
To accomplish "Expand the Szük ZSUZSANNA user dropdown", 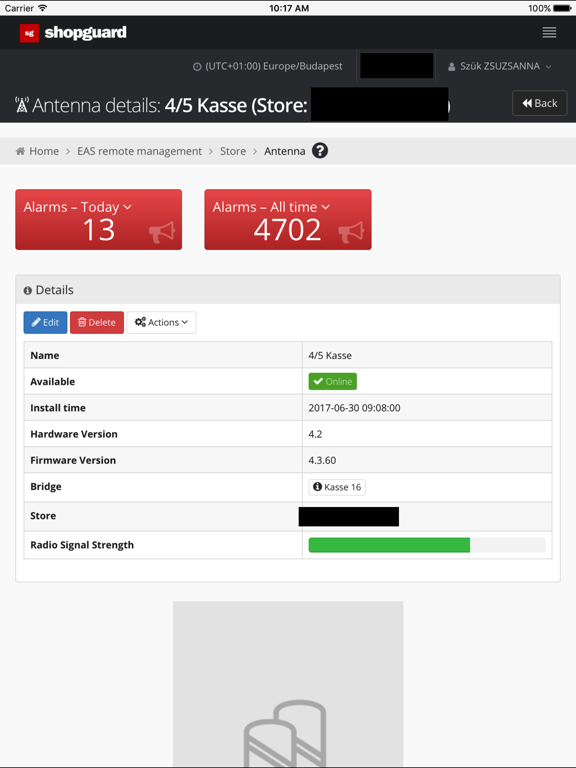I will point(500,66).
